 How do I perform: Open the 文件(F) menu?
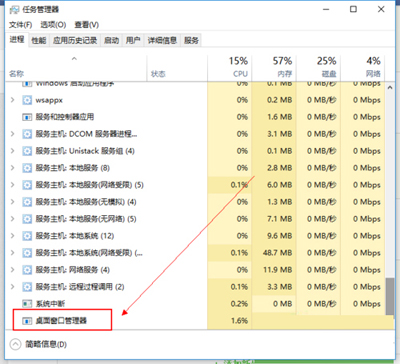20,25
